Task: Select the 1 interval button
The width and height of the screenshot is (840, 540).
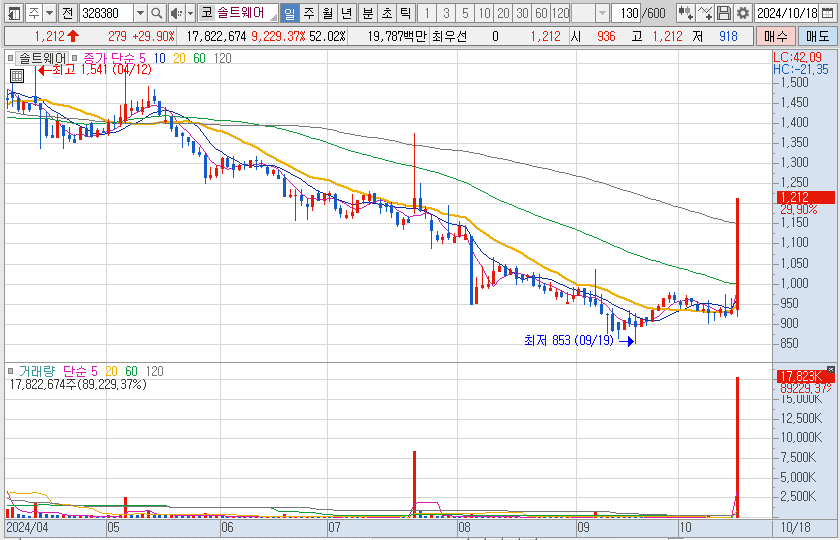Action: coord(427,13)
